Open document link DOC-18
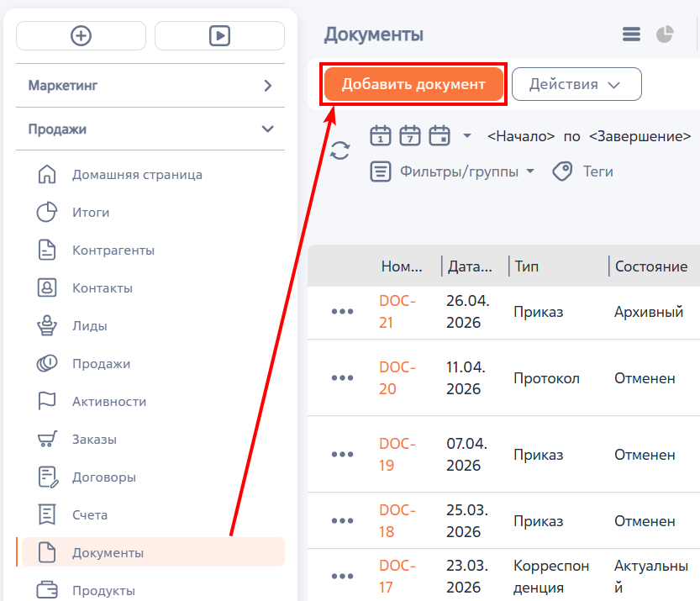Viewport: 700px width, 601px height. click(397, 521)
